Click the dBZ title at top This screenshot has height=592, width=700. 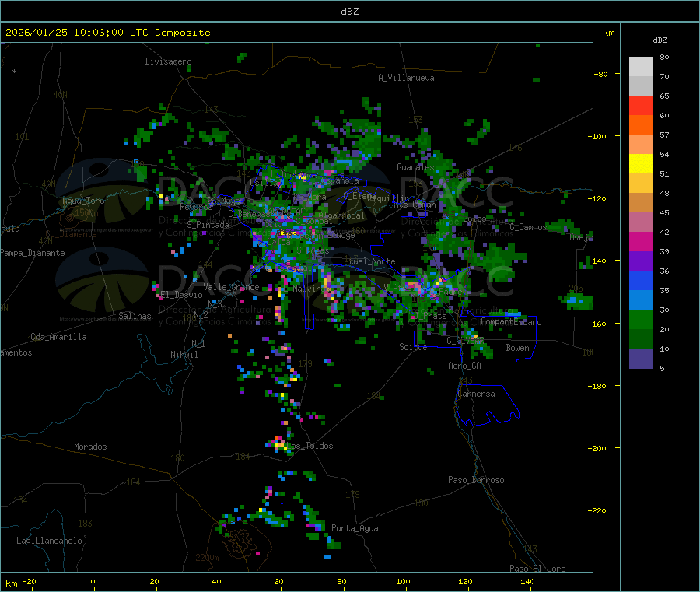[x=349, y=12]
